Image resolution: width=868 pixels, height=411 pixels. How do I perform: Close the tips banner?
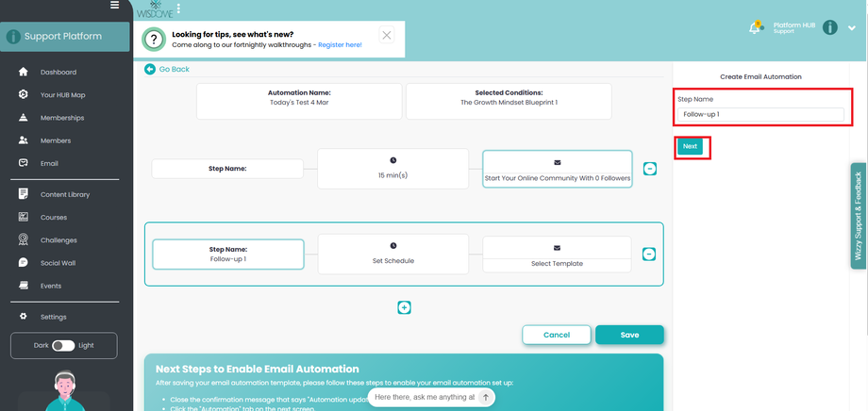[x=387, y=36]
